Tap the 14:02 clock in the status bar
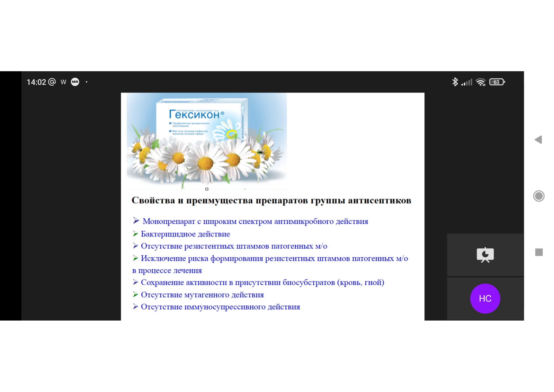This screenshot has height=392, width=554. (x=36, y=82)
